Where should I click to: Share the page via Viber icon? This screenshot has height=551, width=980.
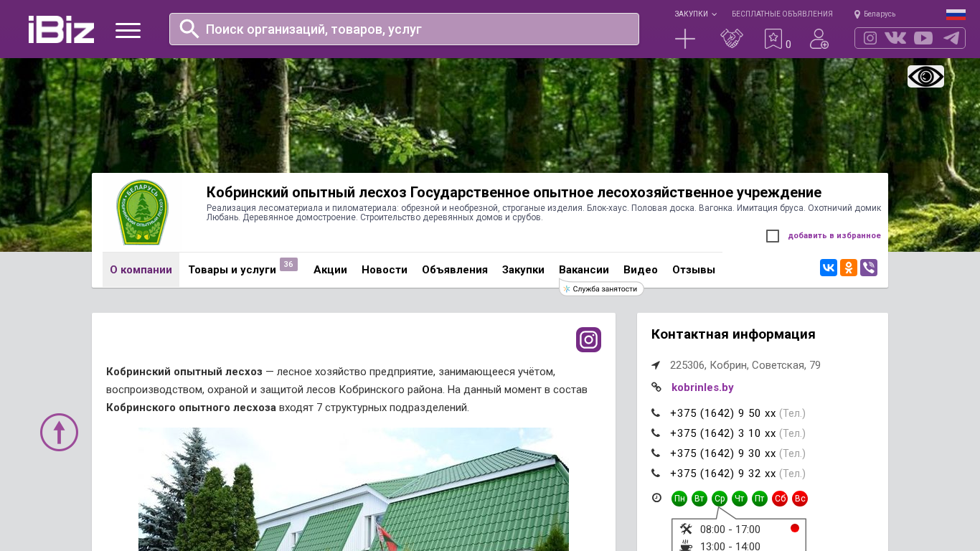(x=869, y=268)
